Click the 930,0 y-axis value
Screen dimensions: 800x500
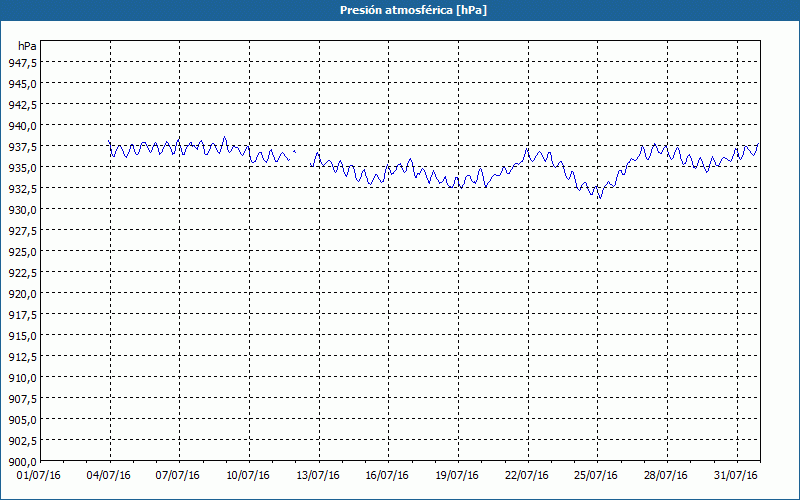(22, 209)
